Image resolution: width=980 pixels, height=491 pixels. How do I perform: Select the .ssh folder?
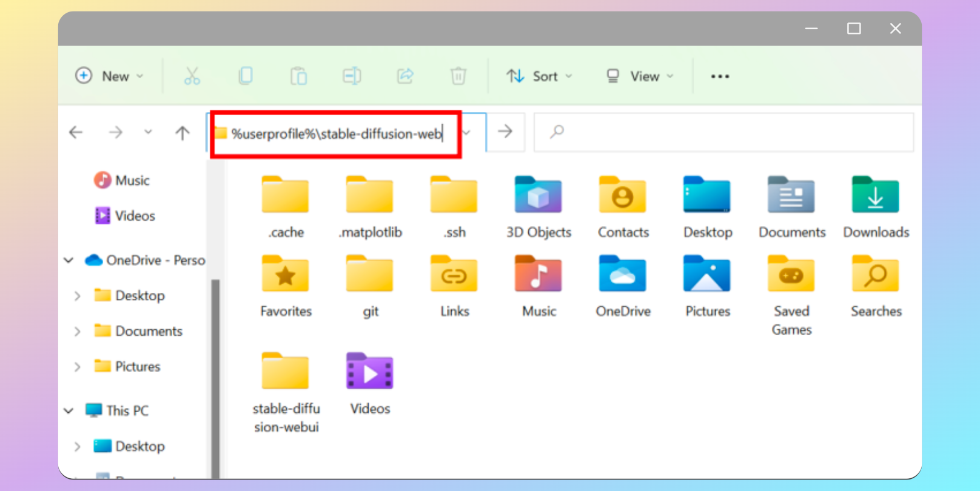454,207
